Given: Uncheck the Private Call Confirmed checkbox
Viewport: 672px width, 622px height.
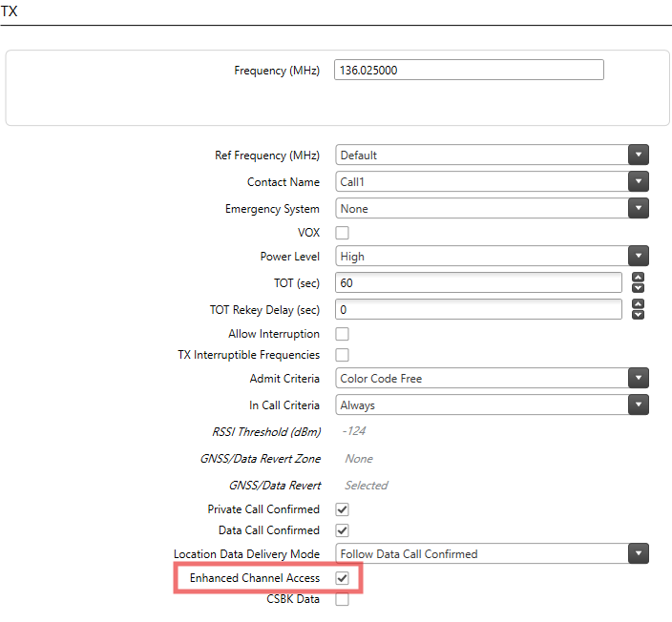Looking at the screenshot, I should [x=342, y=509].
